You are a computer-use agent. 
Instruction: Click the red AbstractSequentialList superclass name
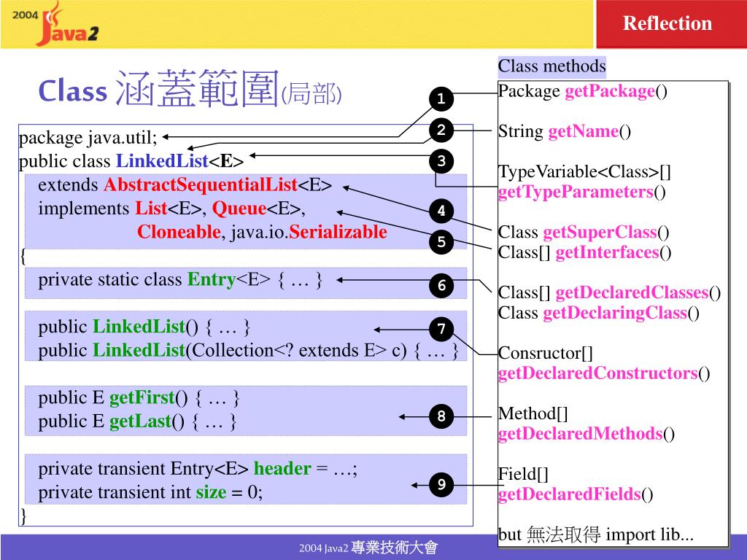[201, 184]
